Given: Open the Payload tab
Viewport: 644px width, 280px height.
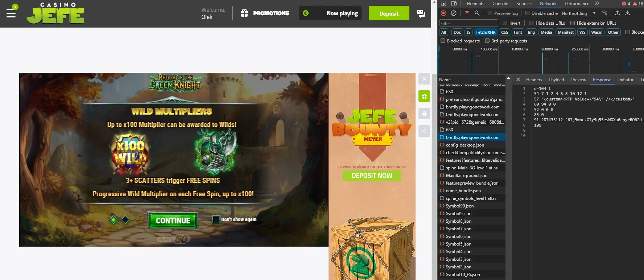Looking at the screenshot, I should click(x=557, y=80).
